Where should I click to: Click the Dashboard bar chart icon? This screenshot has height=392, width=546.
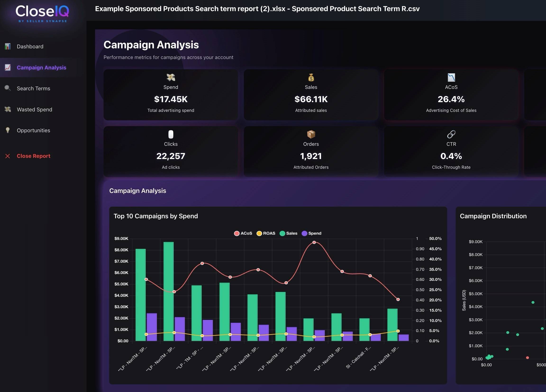[8, 46]
